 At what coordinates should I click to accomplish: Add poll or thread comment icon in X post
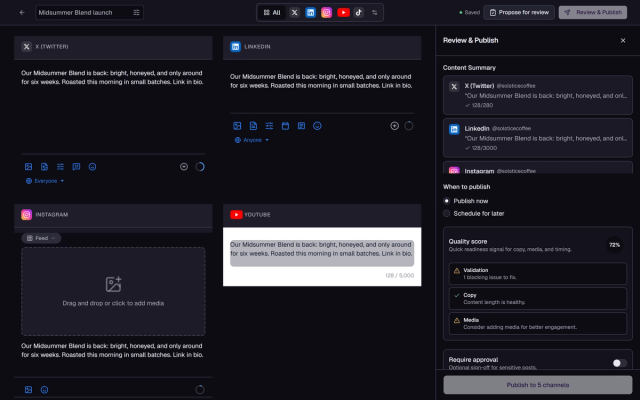[x=76, y=167]
